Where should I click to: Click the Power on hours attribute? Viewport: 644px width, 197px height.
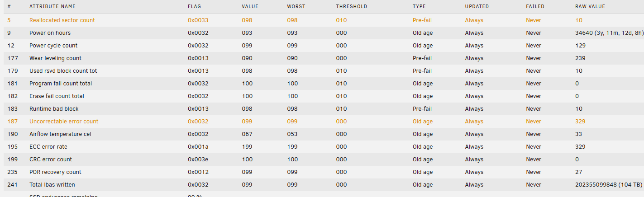pyautogui.click(x=50, y=33)
